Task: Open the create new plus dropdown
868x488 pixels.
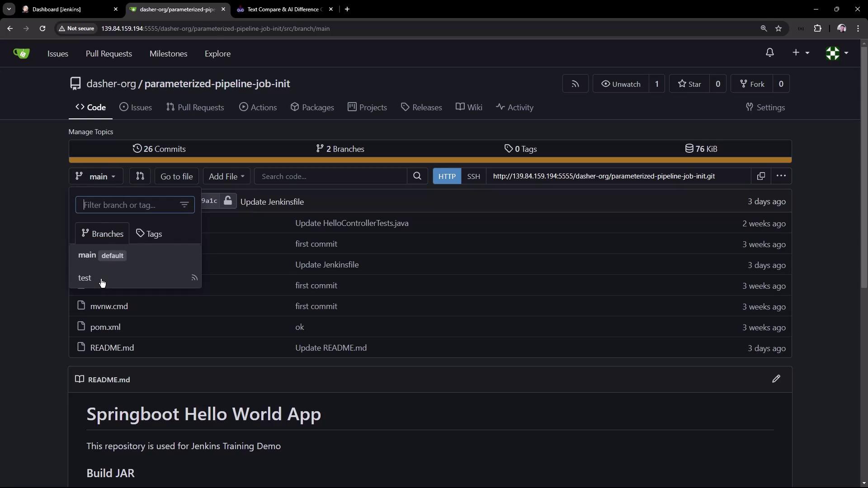Action: tap(800, 53)
